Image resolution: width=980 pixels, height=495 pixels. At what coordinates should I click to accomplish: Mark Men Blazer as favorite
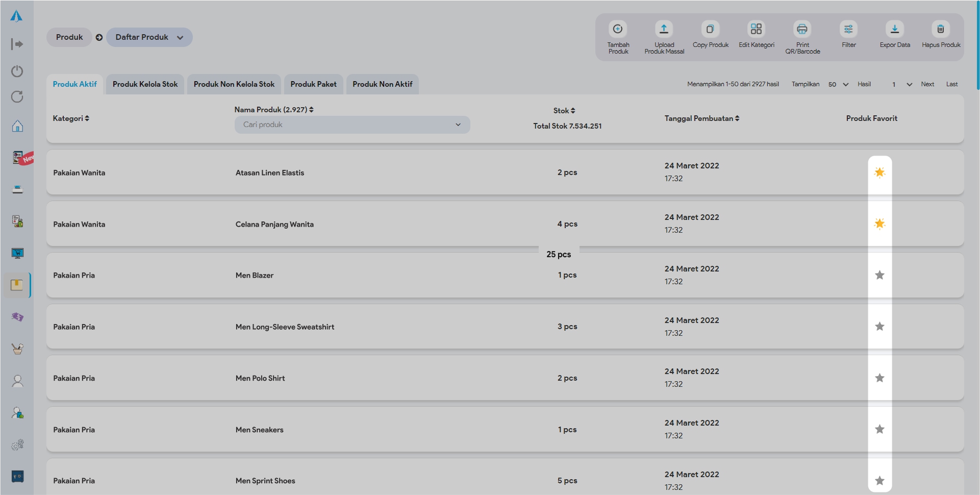tap(880, 276)
